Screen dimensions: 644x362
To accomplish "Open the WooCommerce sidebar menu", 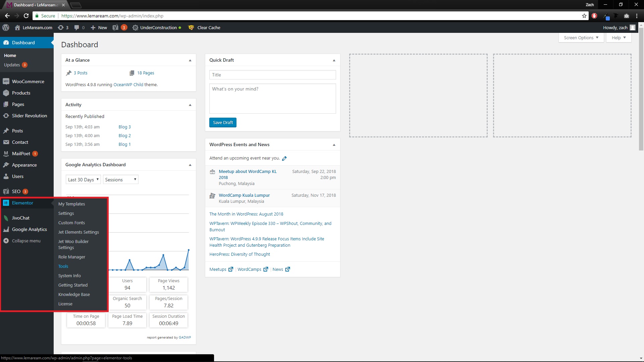I will (x=27, y=81).
